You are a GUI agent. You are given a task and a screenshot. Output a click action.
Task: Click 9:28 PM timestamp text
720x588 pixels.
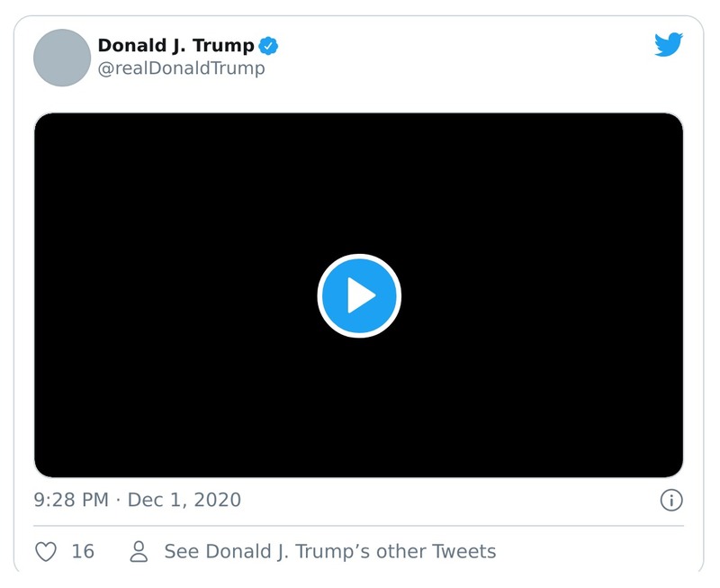pos(70,496)
